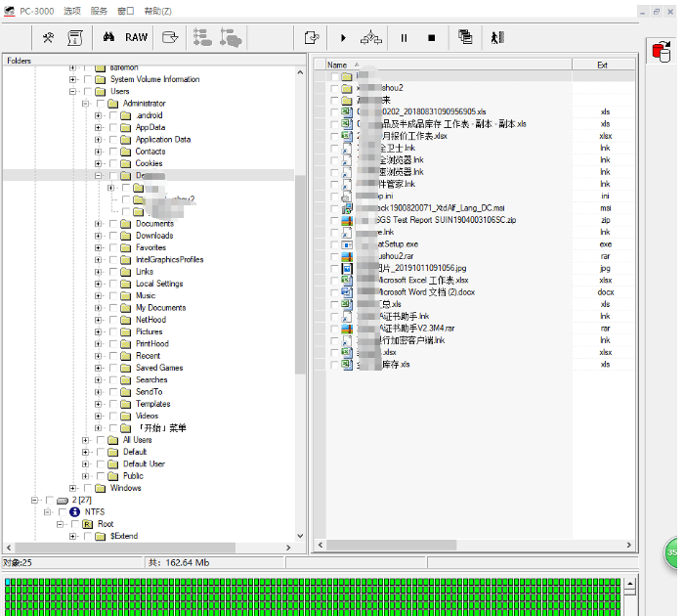
Task: Select the IntelGraphicsProfiles folder
Action: (169, 260)
